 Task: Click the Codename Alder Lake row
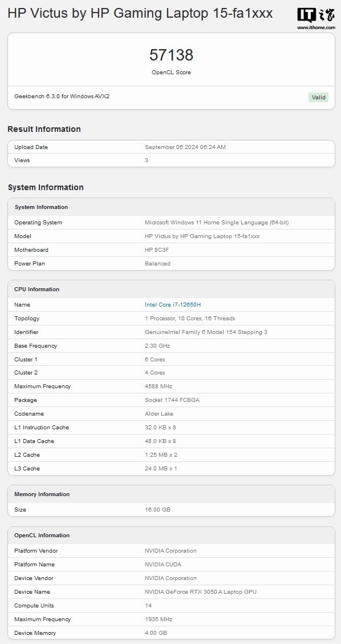(171, 413)
